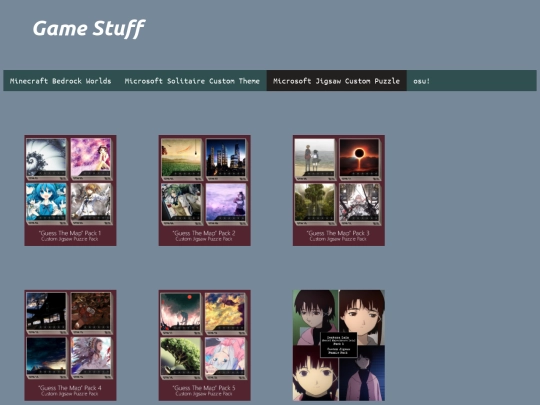Click the giant tree puzzle in Pack 3
The width and height of the screenshot is (540, 405).
[x=315, y=204]
